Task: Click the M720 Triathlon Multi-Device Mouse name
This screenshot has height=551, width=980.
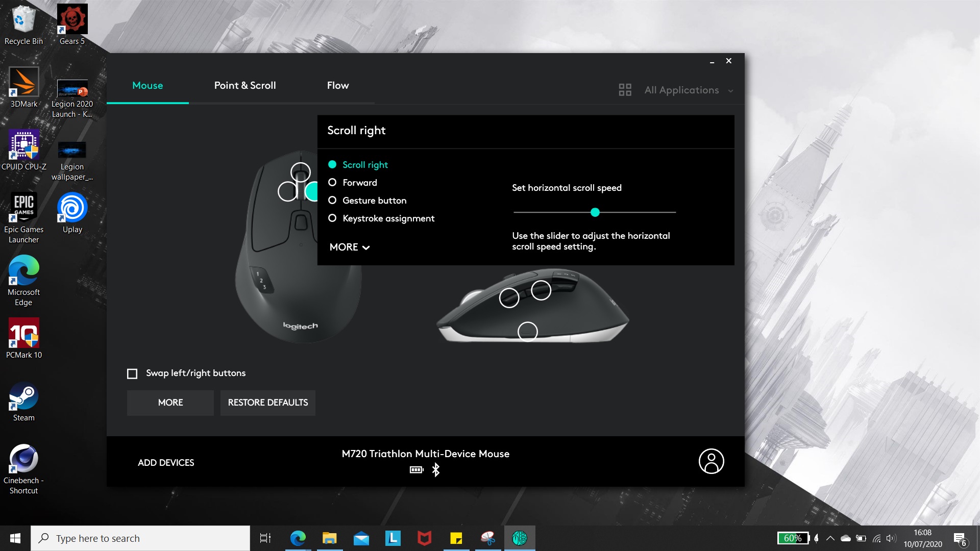Action: pyautogui.click(x=426, y=454)
